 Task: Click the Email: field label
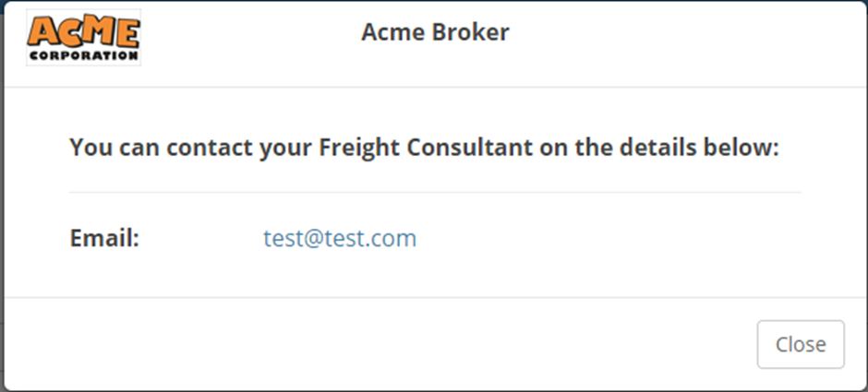[104, 239]
